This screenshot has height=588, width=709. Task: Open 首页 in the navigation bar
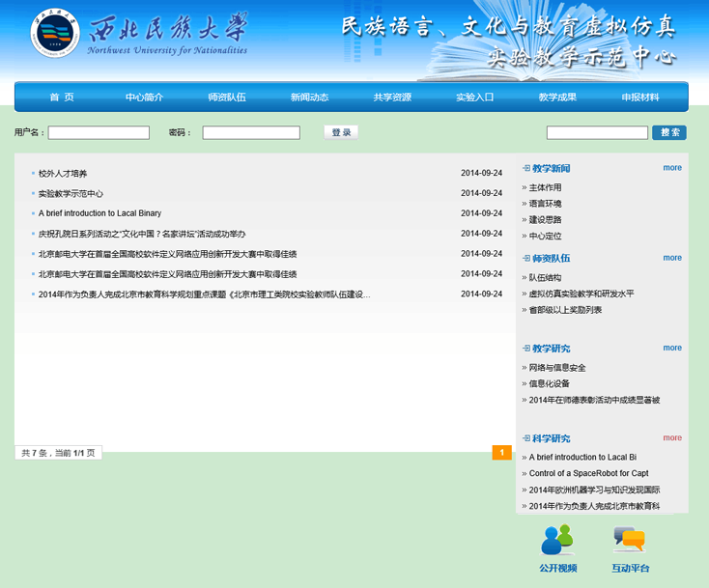[x=61, y=98]
